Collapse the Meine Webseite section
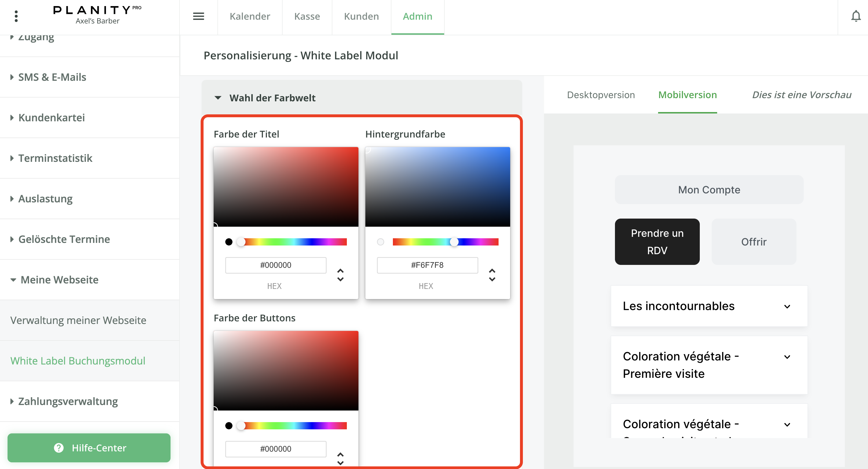 click(x=59, y=280)
